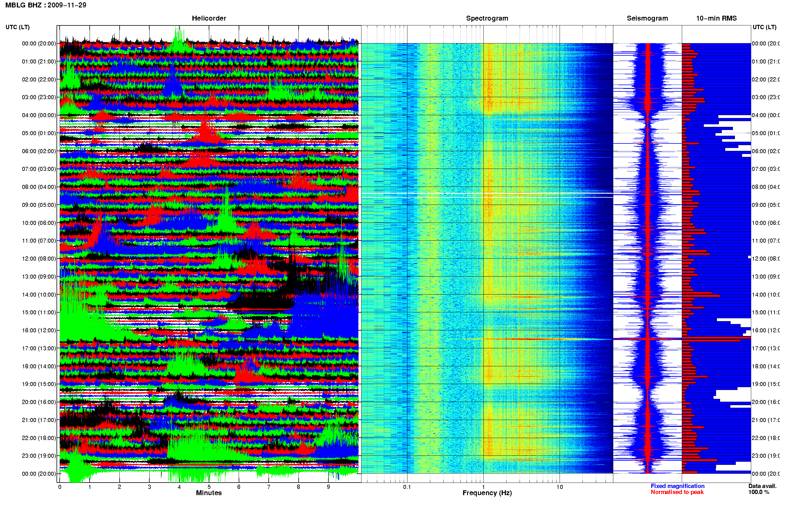
Task: Click the right-side '12:00 (08:' time label
Action: tap(766, 258)
